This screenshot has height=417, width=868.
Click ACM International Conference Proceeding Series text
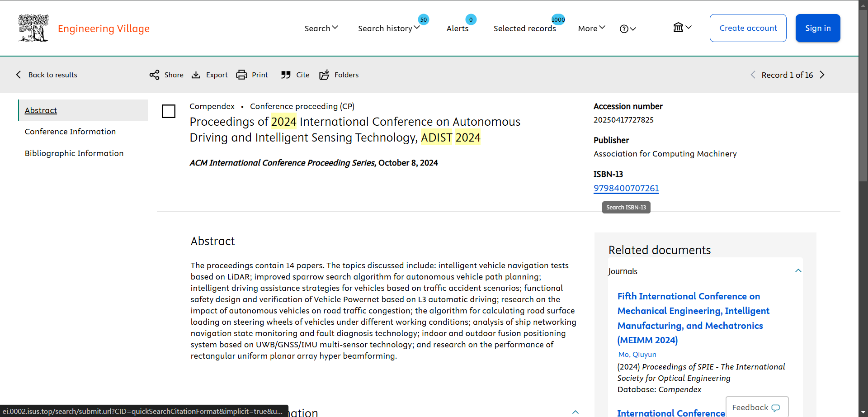tap(283, 163)
